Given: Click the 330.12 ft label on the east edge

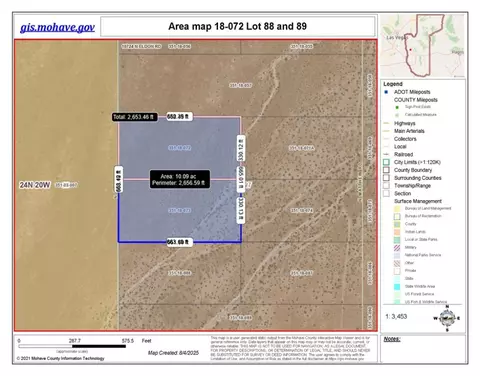Looking at the screenshot, I should pyautogui.click(x=241, y=149).
